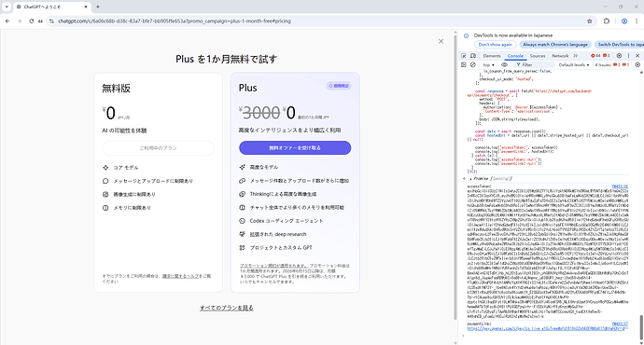
Task: Click Don't show again in DevTools banner
Action: click(496, 45)
